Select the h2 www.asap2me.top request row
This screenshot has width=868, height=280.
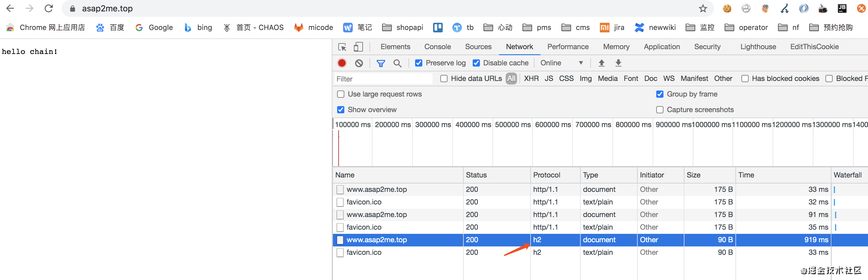tap(600, 240)
